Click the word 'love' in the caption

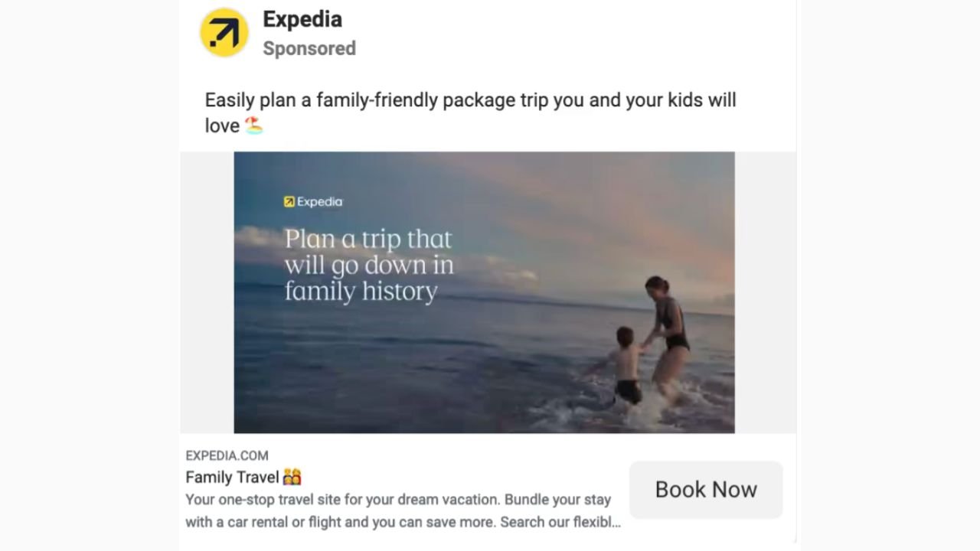[x=222, y=126]
